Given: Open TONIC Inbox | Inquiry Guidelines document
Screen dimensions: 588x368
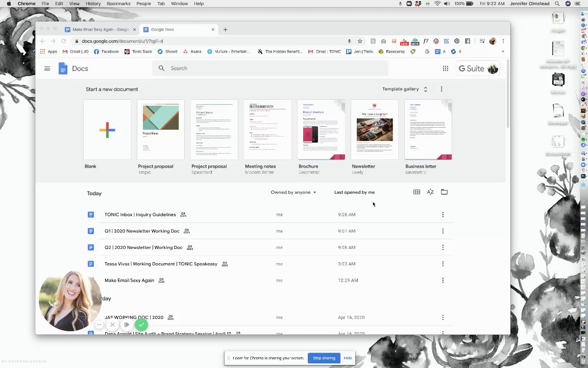Looking at the screenshot, I should click(140, 215).
